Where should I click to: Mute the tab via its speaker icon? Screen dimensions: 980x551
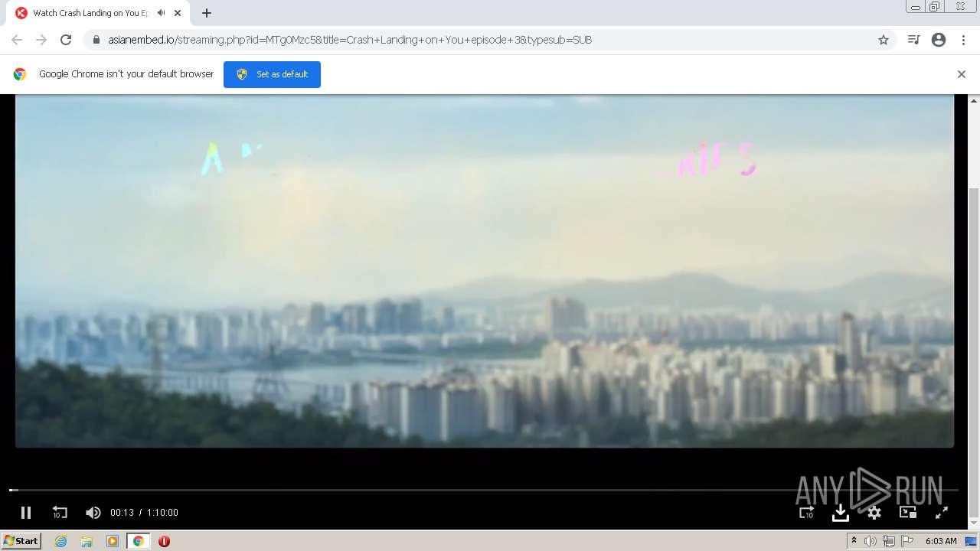coord(161,13)
